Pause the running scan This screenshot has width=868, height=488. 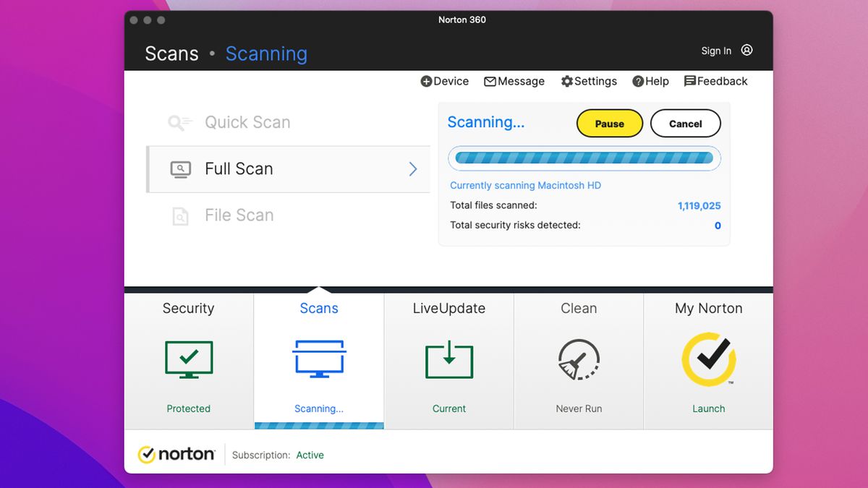click(x=609, y=123)
